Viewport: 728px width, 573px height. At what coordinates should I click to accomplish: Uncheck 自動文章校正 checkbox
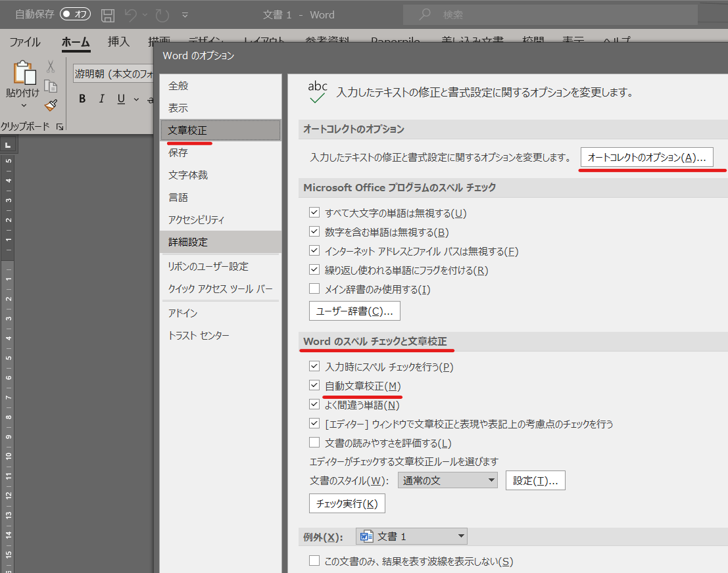click(314, 385)
